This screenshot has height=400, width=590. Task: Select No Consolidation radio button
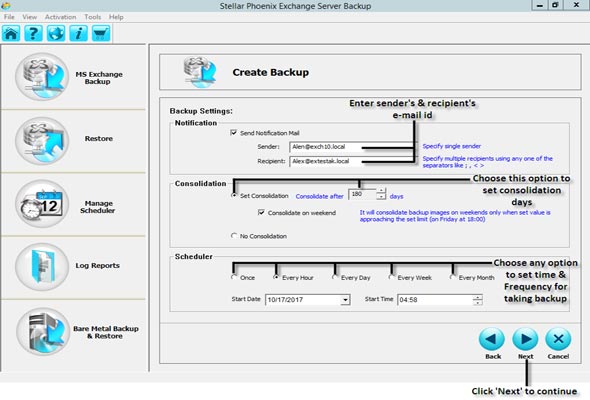pyautogui.click(x=234, y=236)
